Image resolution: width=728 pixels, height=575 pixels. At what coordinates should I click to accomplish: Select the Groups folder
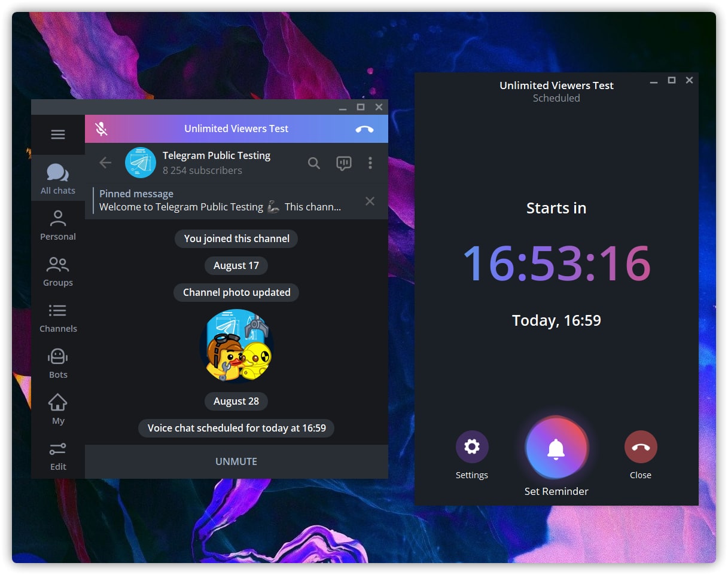[x=58, y=271]
